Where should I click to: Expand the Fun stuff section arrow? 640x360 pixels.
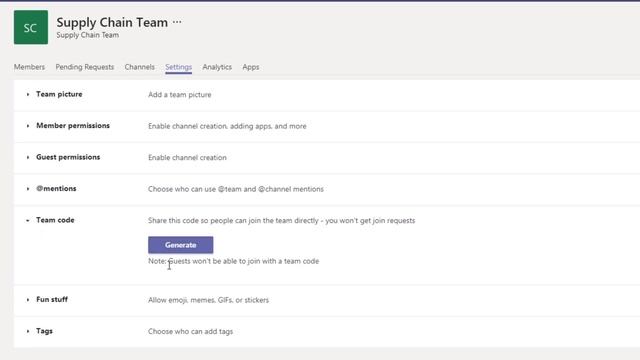click(28, 300)
